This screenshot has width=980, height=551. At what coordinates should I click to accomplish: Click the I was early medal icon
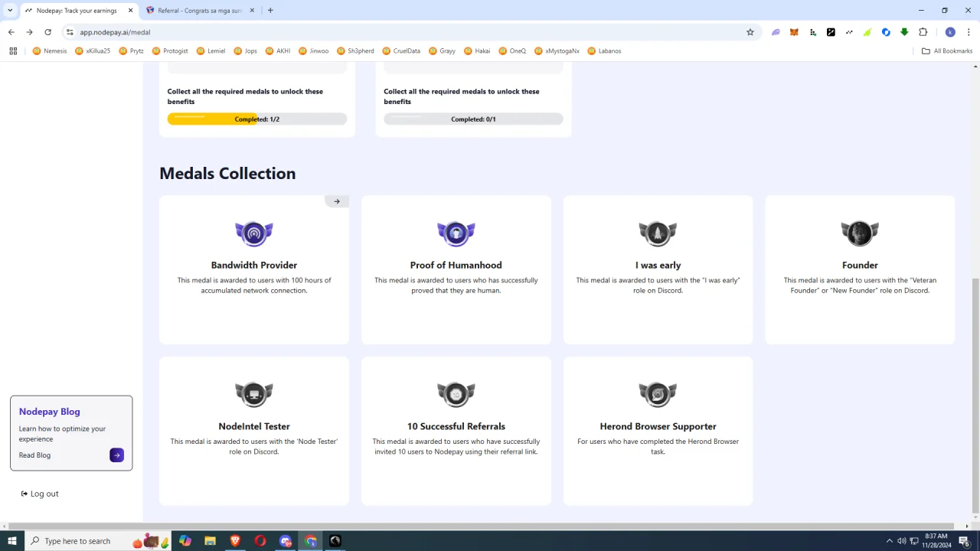tap(658, 233)
